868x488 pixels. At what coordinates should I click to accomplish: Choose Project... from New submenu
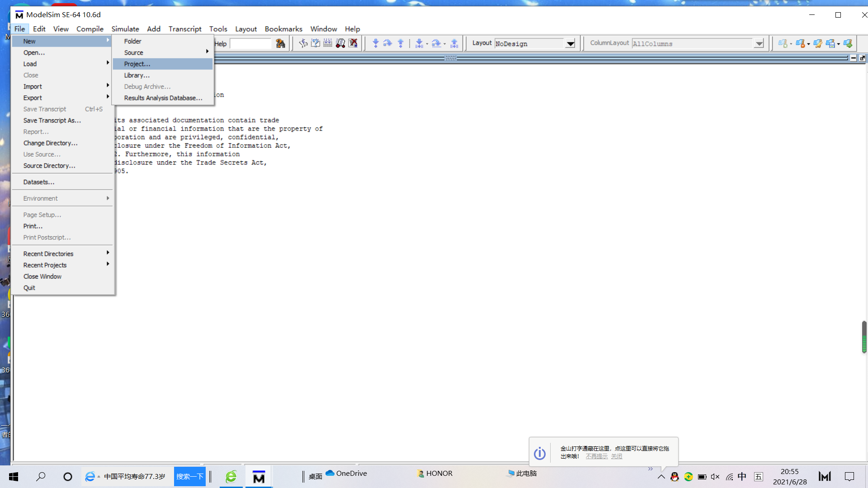pyautogui.click(x=137, y=64)
